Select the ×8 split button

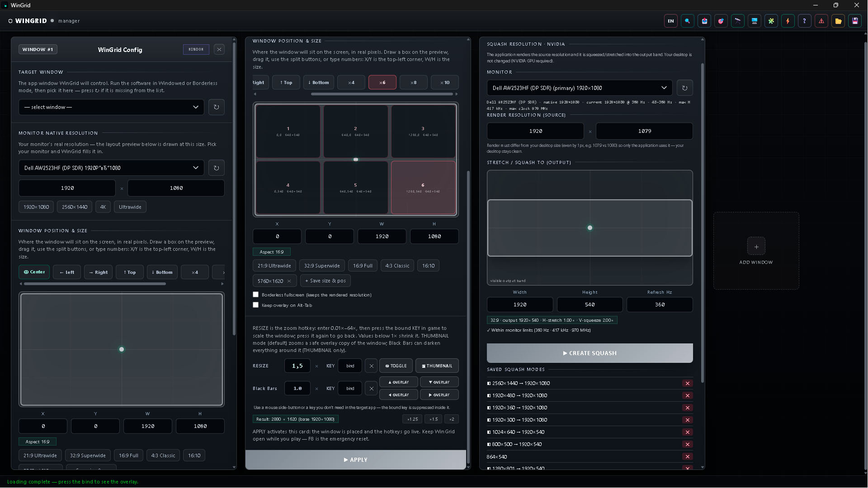[x=413, y=82]
